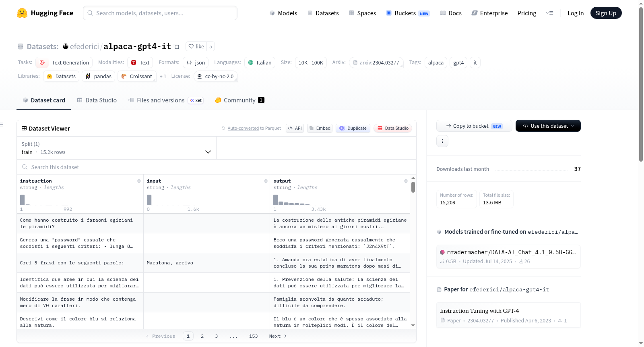Go to the Pricing page
This screenshot has width=644, height=347.
(527, 13)
